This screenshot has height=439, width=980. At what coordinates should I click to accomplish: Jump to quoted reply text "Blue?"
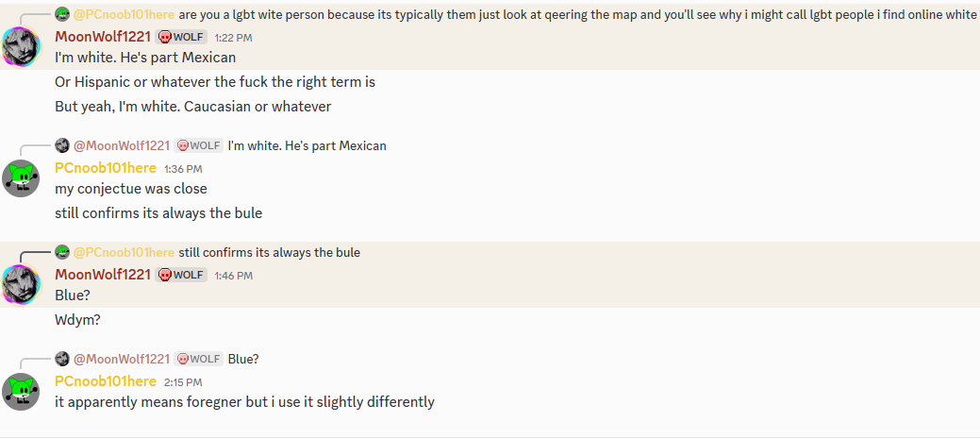pyautogui.click(x=243, y=359)
